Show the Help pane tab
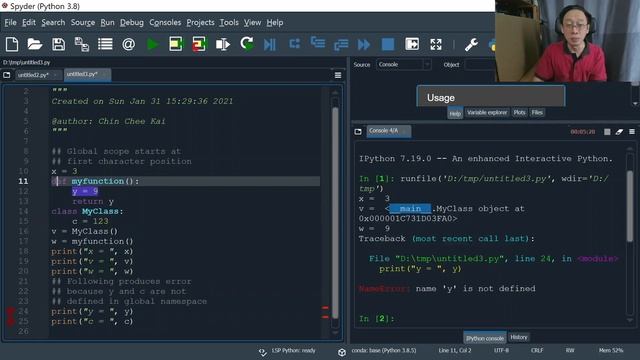 pos(455,113)
